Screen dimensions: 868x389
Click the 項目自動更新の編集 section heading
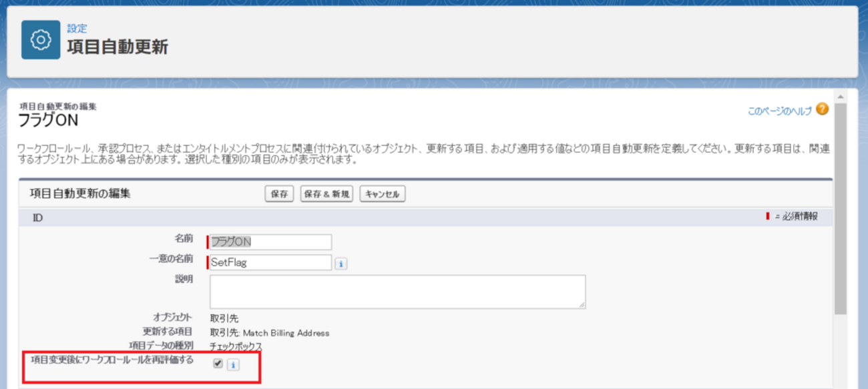pos(80,193)
